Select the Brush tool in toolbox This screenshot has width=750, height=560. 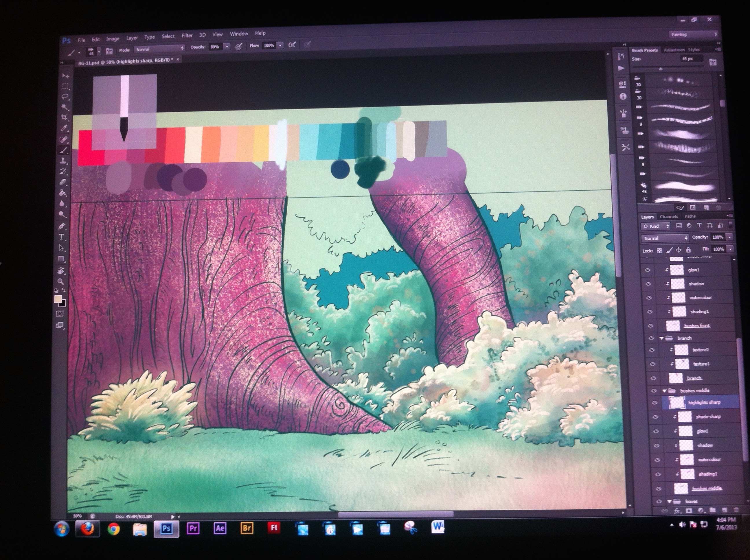tap(63, 150)
